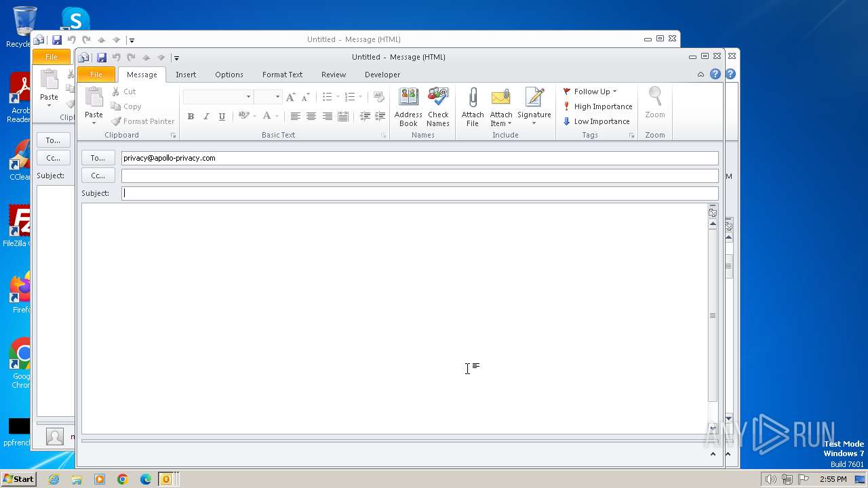Click To... button in background message window
The height and width of the screenshot is (488, 868).
[54, 140]
